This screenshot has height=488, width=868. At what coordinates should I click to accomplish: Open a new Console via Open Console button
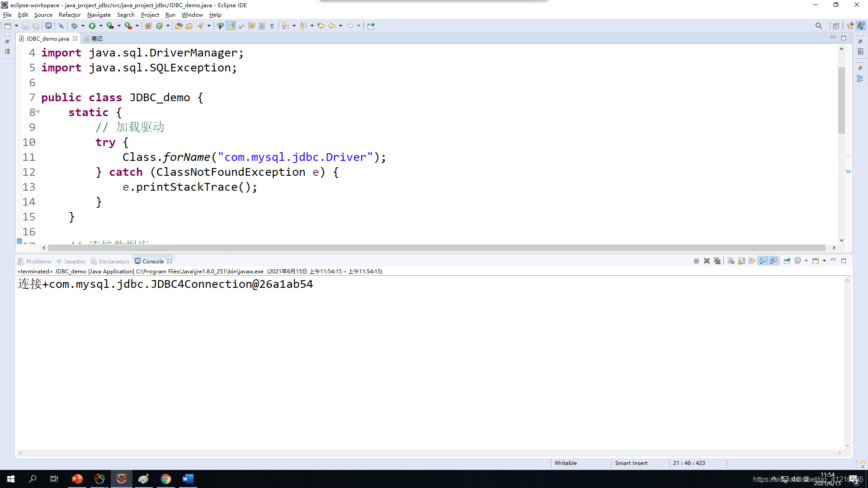pos(816,261)
